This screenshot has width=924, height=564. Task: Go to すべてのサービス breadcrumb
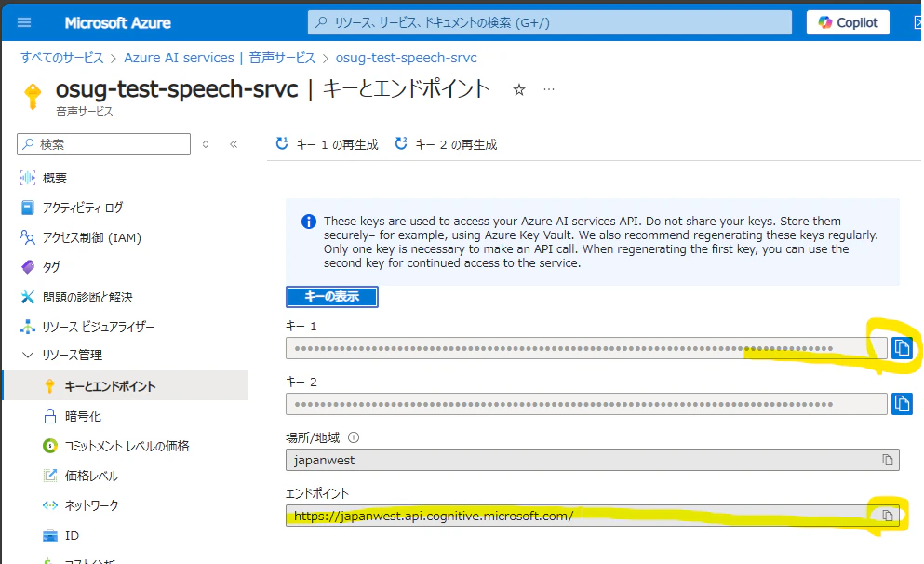click(x=61, y=58)
